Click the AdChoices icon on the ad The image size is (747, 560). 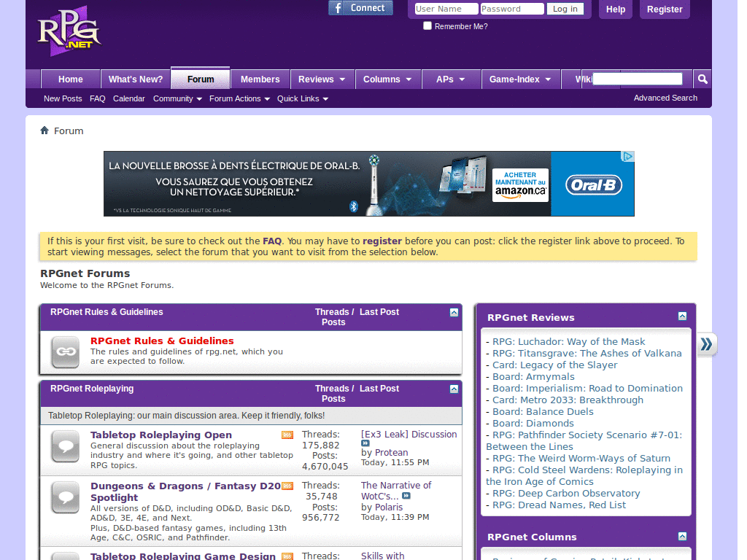pos(628,156)
